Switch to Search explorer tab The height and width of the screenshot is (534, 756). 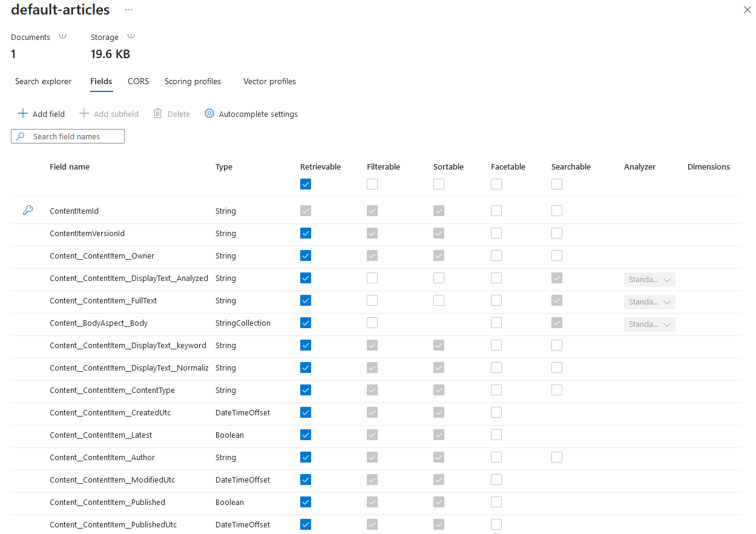coord(44,81)
